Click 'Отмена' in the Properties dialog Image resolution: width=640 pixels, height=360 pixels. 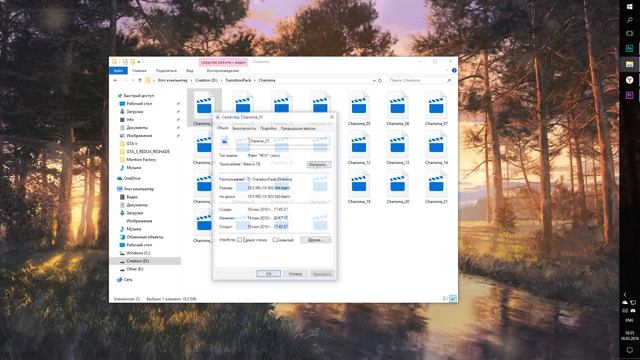pyautogui.click(x=295, y=274)
